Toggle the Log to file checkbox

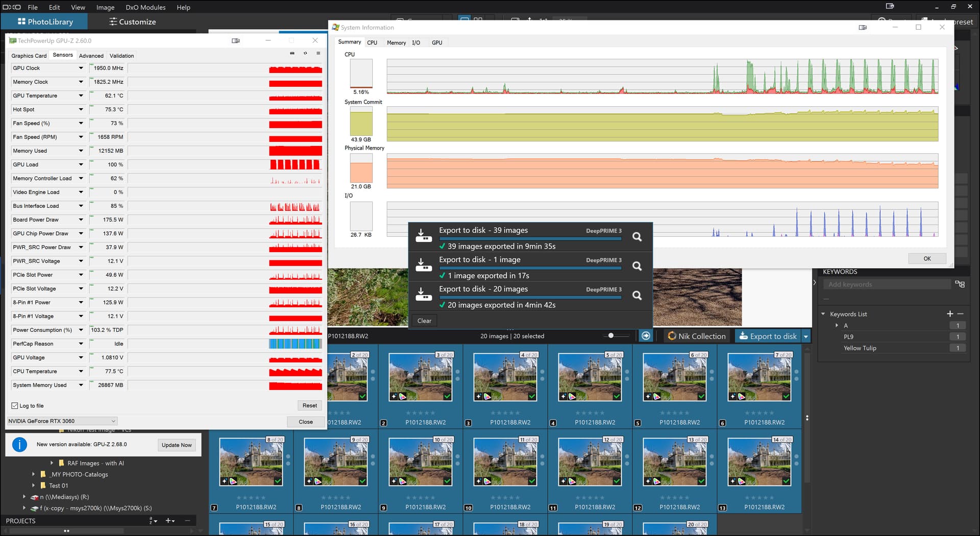click(15, 406)
